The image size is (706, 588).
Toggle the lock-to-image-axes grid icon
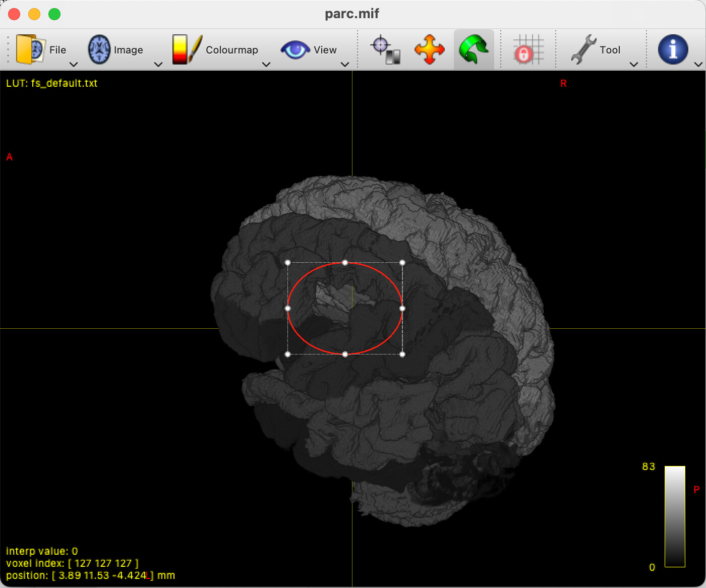point(528,49)
